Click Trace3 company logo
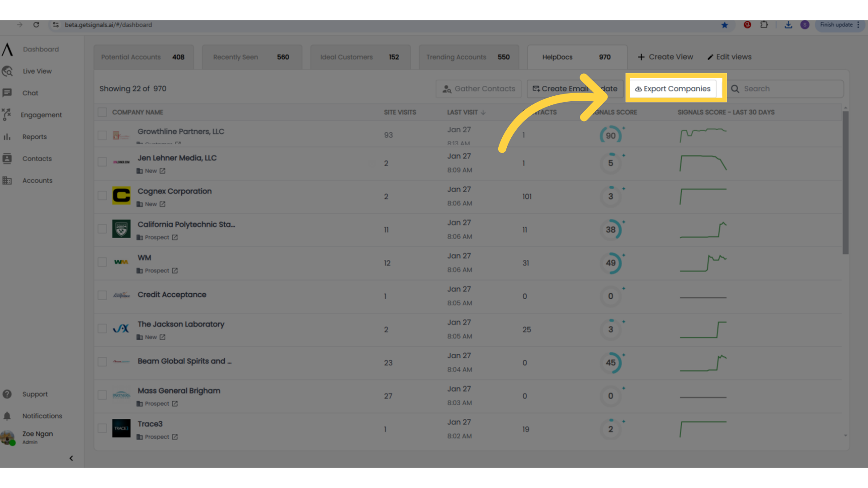Viewport: 868px width, 488px height. pyautogui.click(x=121, y=428)
